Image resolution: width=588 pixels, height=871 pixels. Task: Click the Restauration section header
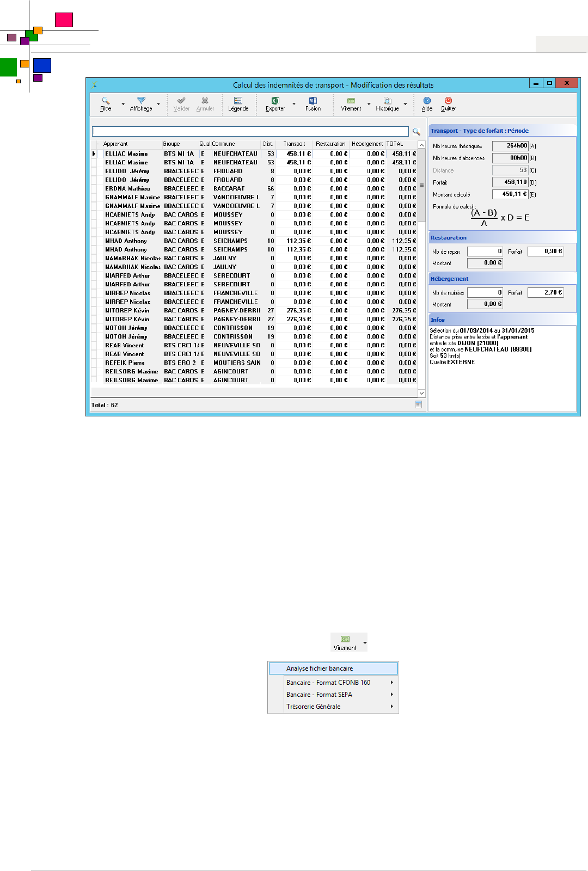[503, 237]
